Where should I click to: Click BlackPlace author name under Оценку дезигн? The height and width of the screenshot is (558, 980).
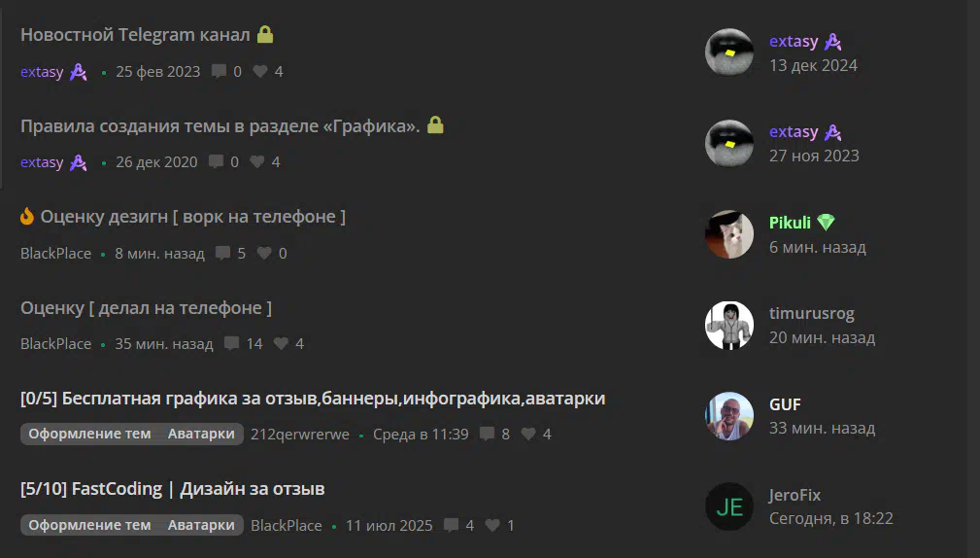[x=55, y=254]
